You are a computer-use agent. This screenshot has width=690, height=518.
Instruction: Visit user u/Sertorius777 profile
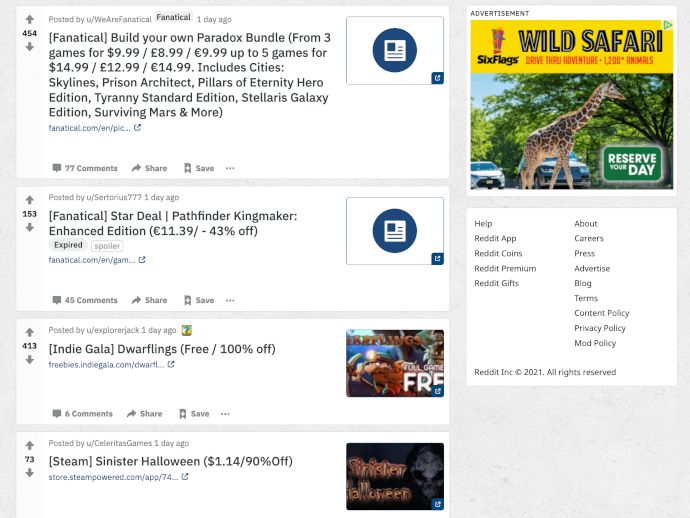pyautogui.click(x=114, y=197)
